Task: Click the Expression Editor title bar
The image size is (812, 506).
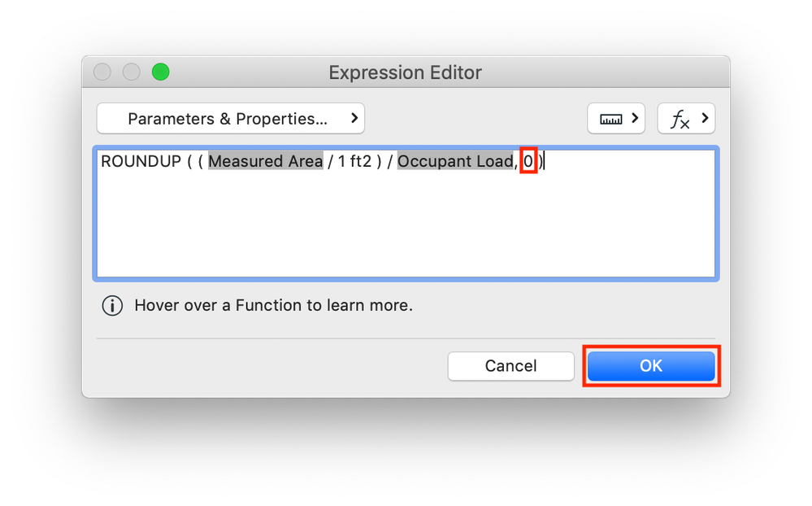Action: pyautogui.click(x=405, y=72)
